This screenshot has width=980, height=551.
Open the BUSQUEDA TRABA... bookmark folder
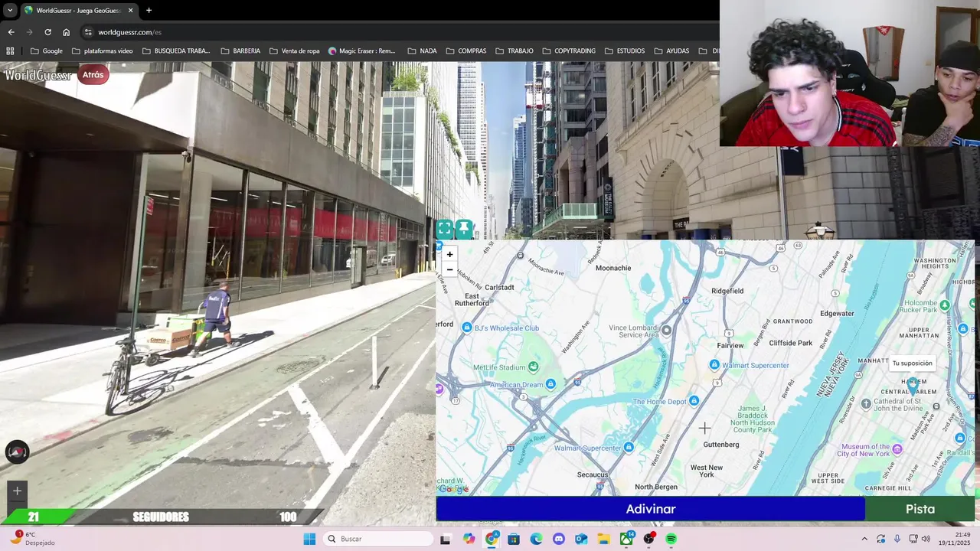[x=176, y=51]
